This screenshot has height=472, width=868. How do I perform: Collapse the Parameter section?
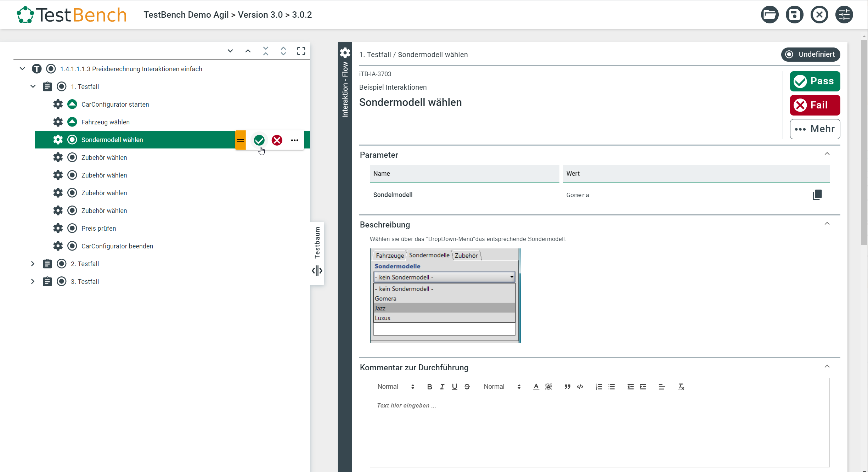pos(827,154)
